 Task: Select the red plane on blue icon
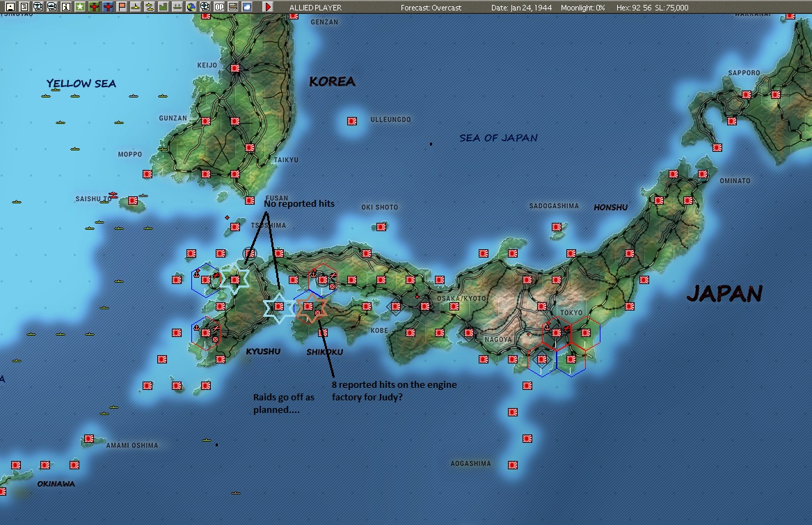tap(108, 7)
